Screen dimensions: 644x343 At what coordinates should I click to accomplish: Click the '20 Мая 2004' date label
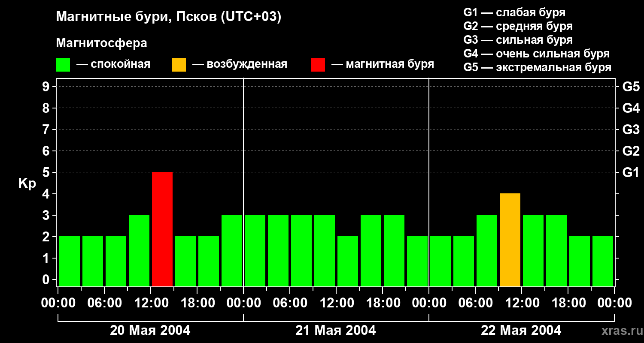coord(150,330)
